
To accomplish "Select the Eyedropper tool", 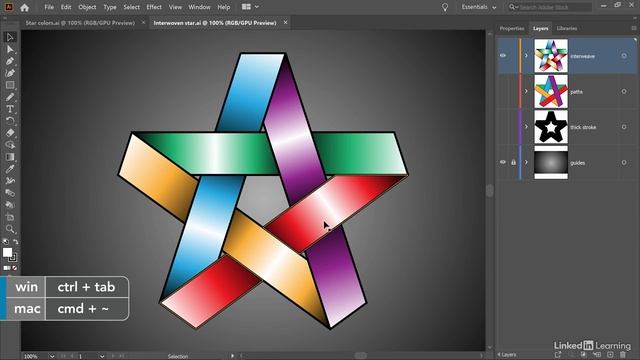I will (10, 169).
